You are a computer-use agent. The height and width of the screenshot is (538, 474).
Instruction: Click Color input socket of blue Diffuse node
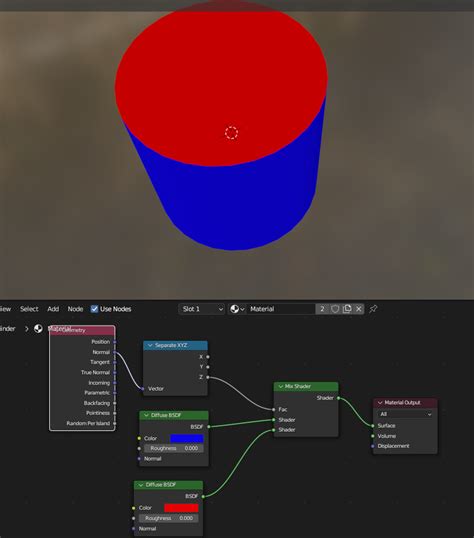tap(139, 438)
